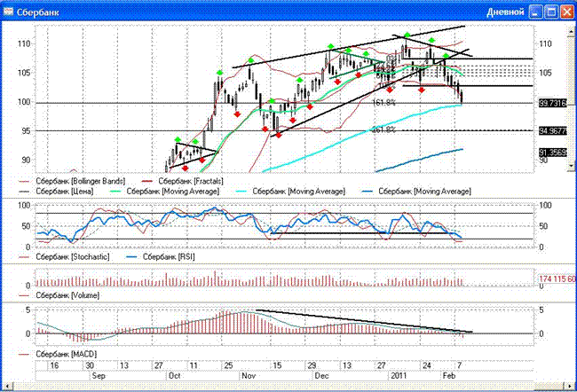577x392 pixels.
Task: Click the vertical scrollbar up arrow
Action: click(571, 32)
